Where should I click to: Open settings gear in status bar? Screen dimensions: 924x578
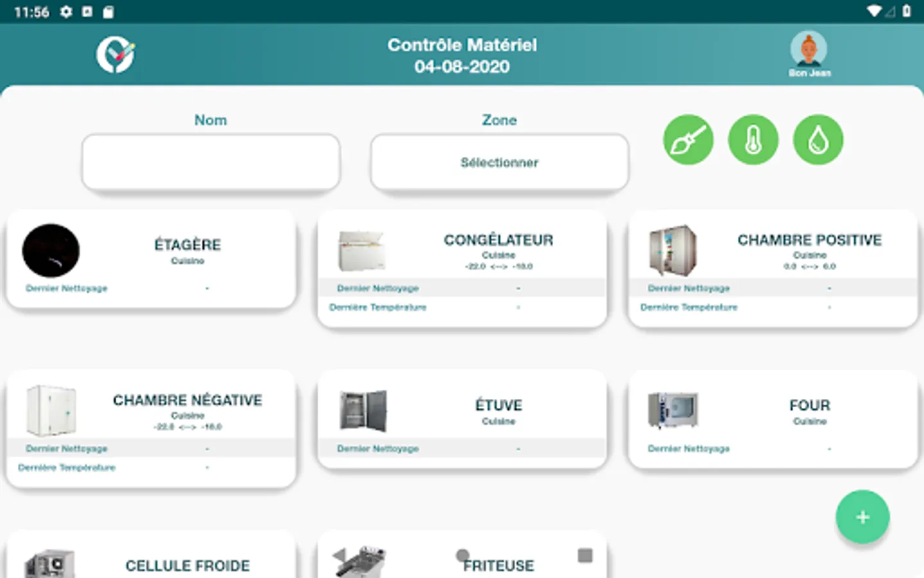[66, 12]
